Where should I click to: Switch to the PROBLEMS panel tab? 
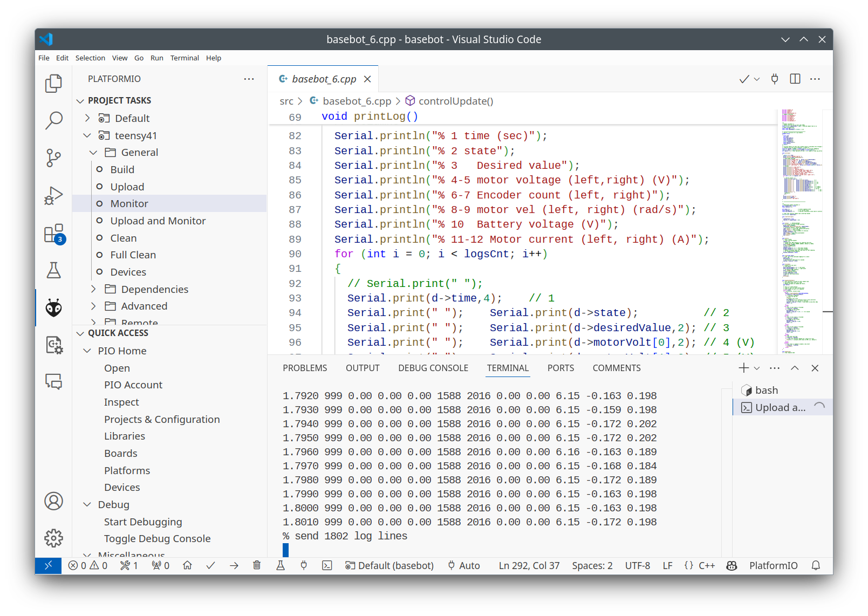[305, 368]
